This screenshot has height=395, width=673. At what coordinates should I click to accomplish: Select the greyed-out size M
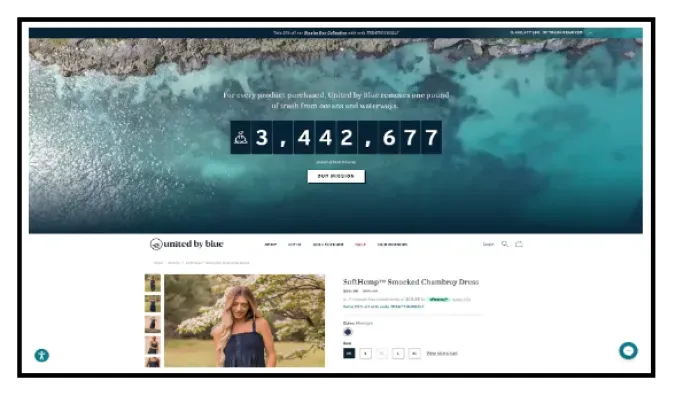(382, 353)
